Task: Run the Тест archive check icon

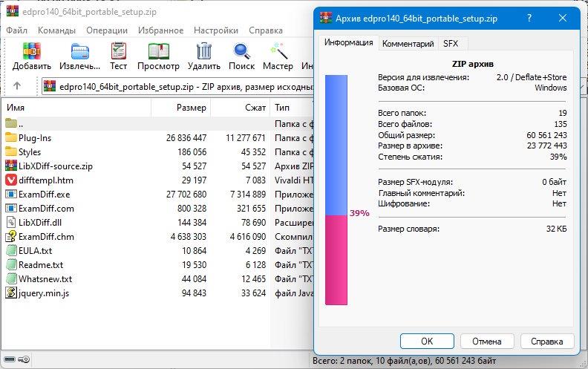Action: [119, 51]
